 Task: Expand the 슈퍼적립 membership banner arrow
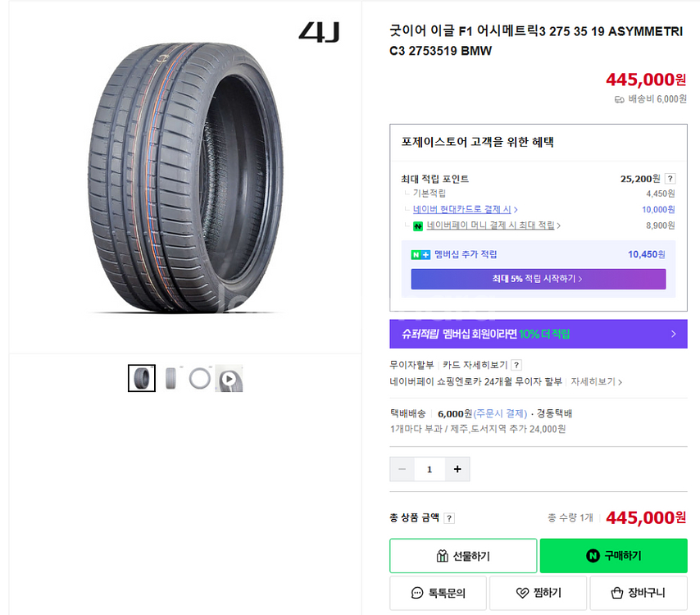click(673, 334)
